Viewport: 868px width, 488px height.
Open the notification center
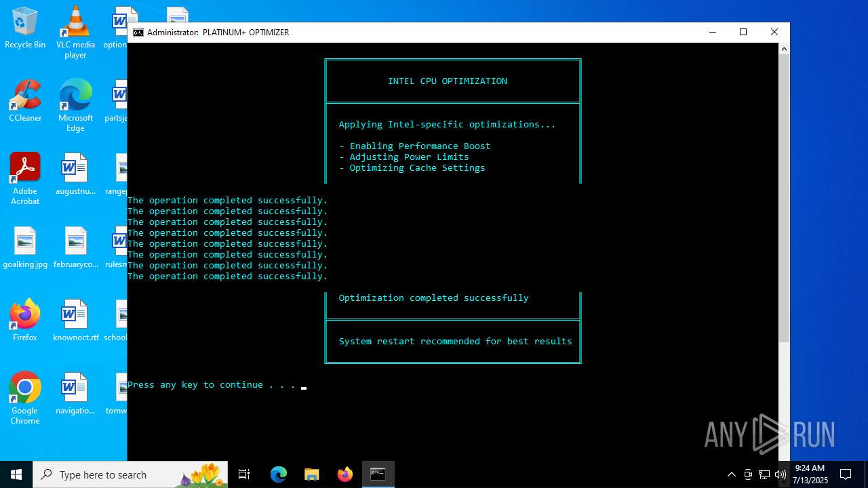[846, 474]
